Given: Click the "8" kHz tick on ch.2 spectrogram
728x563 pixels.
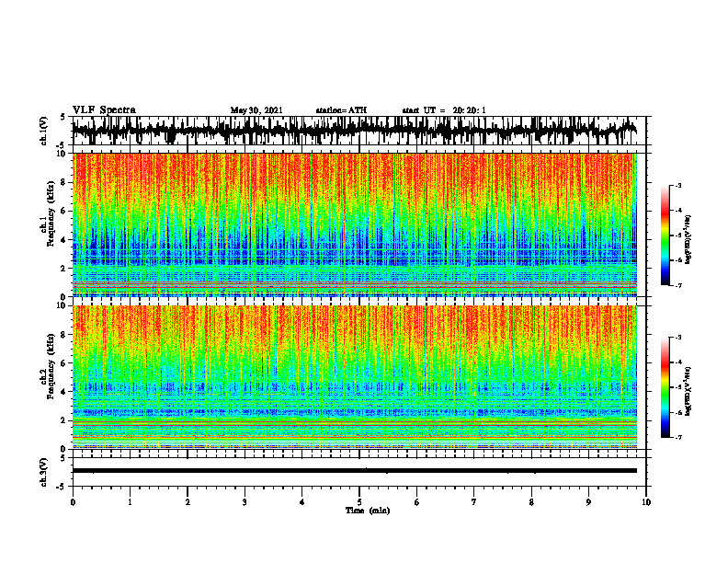Looking at the screenshot, I should tap(65, 335).
